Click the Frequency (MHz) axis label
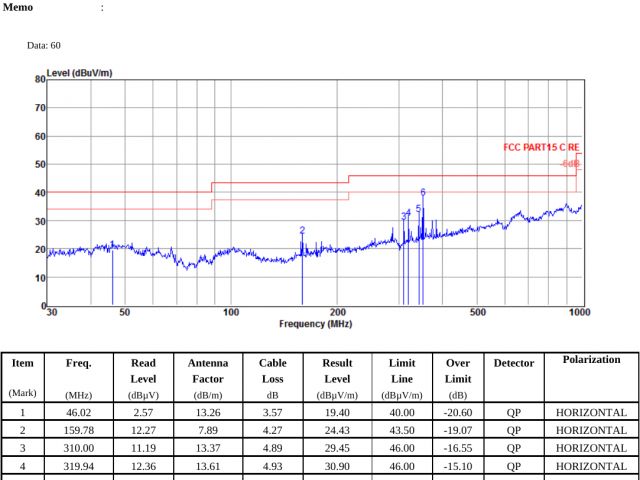The width and height of the screenshot is (640, 480). click(315, 324)
